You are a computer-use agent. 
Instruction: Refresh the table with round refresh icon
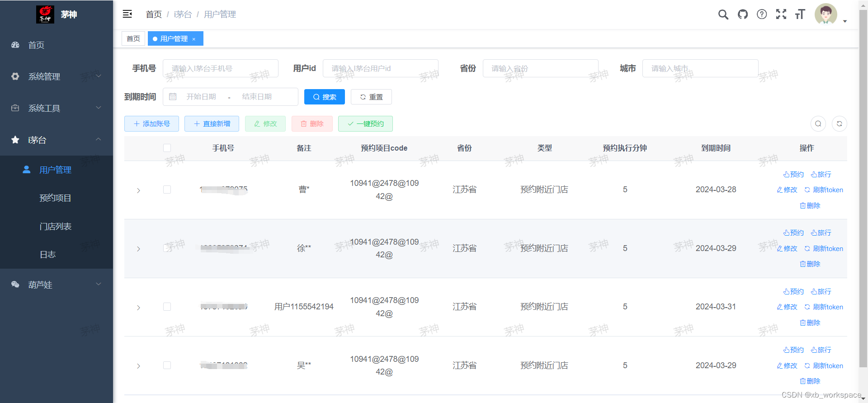coord(840,123)
